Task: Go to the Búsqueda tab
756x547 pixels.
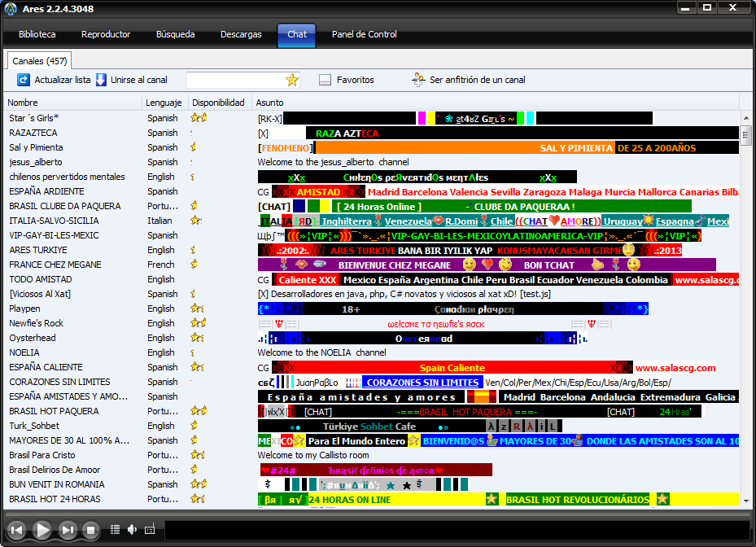Action: pos(176,34)
